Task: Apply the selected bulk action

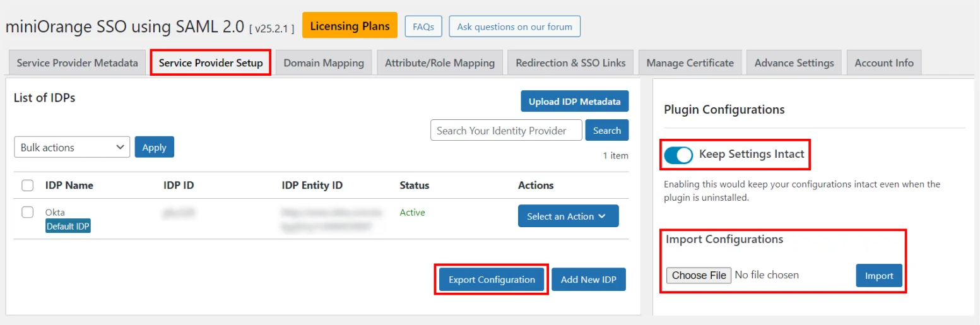Action: [154, 147]
